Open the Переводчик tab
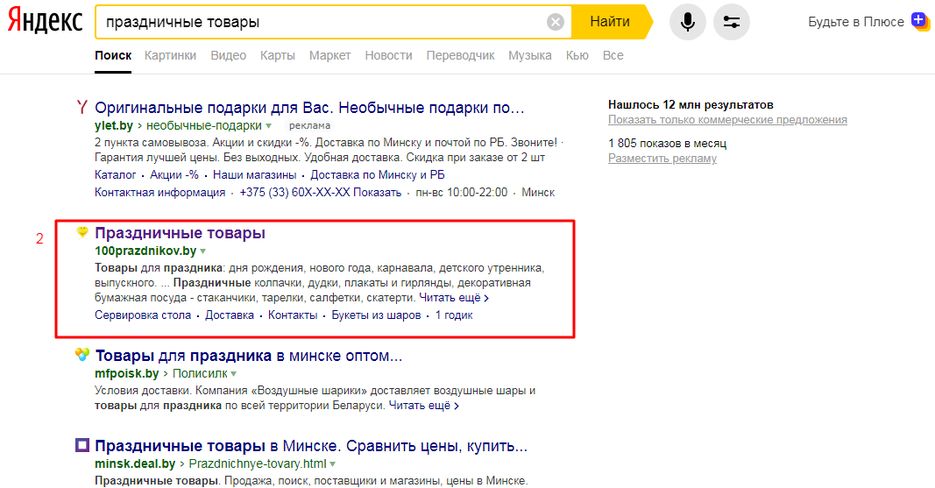Screen dimensions: 935x488 click(x=460, y=55)
